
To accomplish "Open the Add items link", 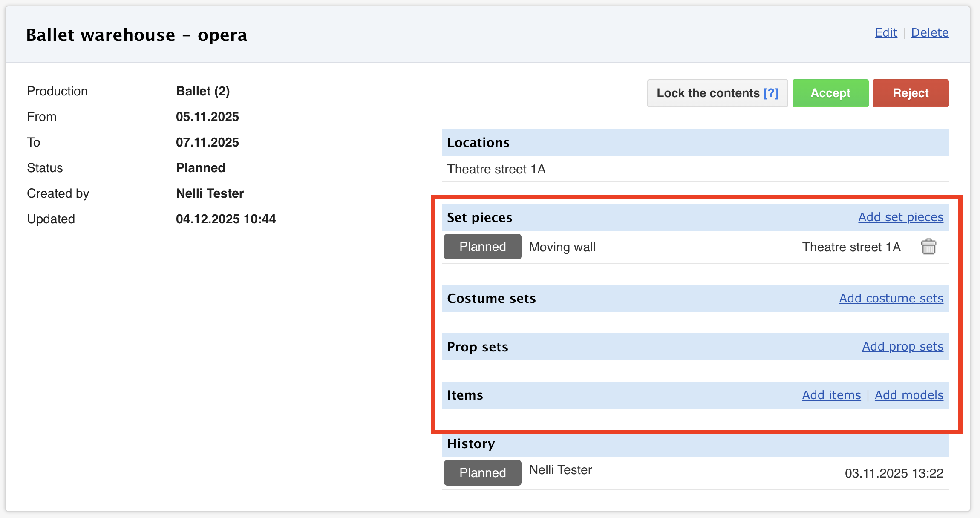I will tap(831, 395).
